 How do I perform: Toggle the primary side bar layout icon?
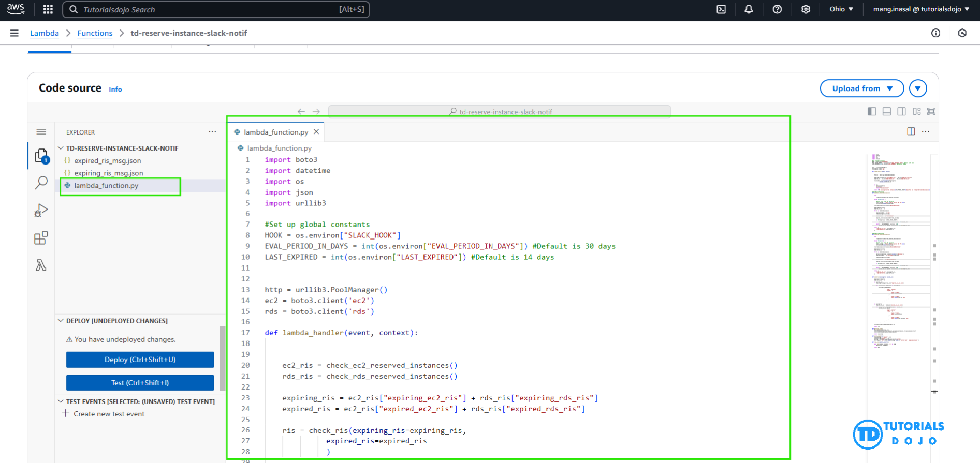(872, 111)
